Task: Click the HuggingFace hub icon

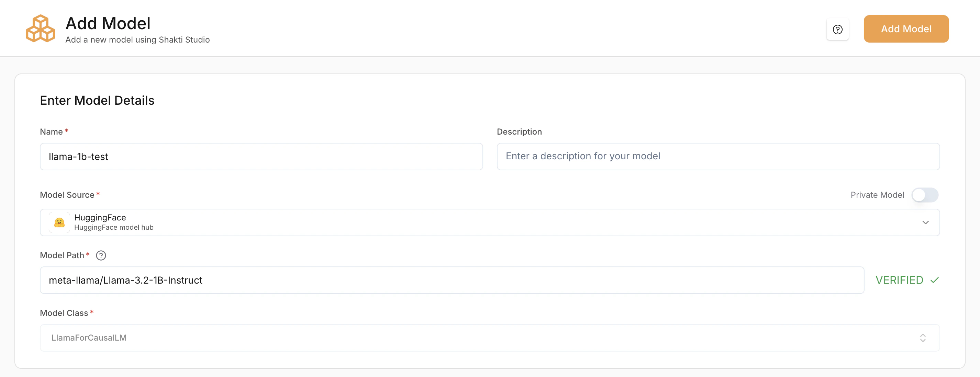Action: click(59, 222)
